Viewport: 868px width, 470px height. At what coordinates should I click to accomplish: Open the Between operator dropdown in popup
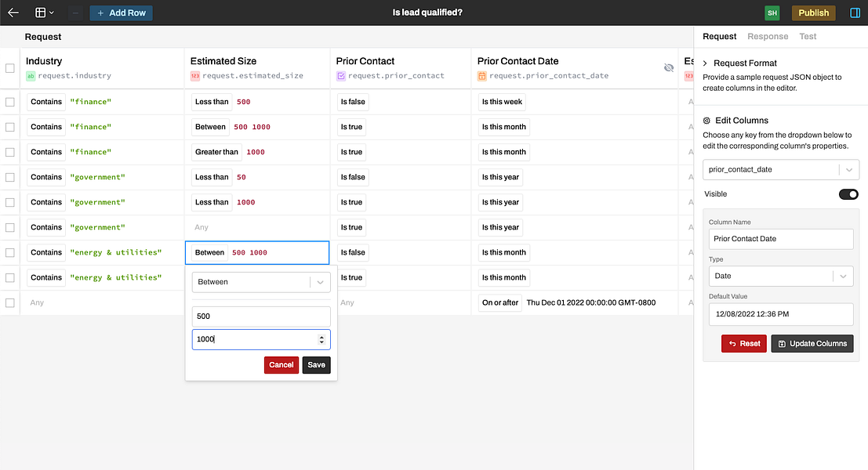[261, 282]
